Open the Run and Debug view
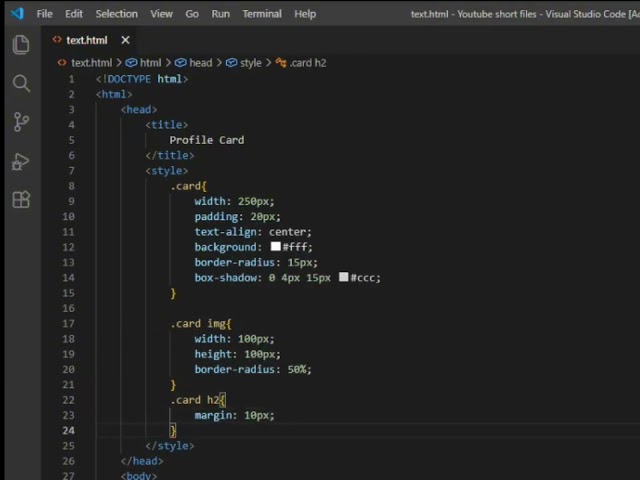This screenshot has width=640, height=480. pos(20,162)
